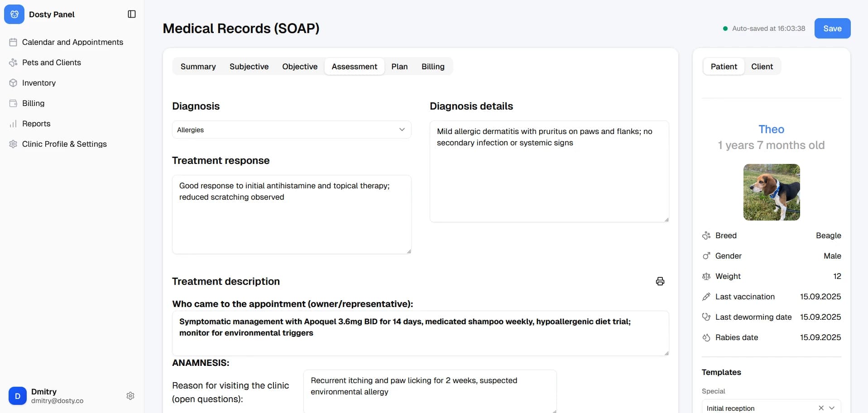Switch to the Plan tab

tap(399, 67)
